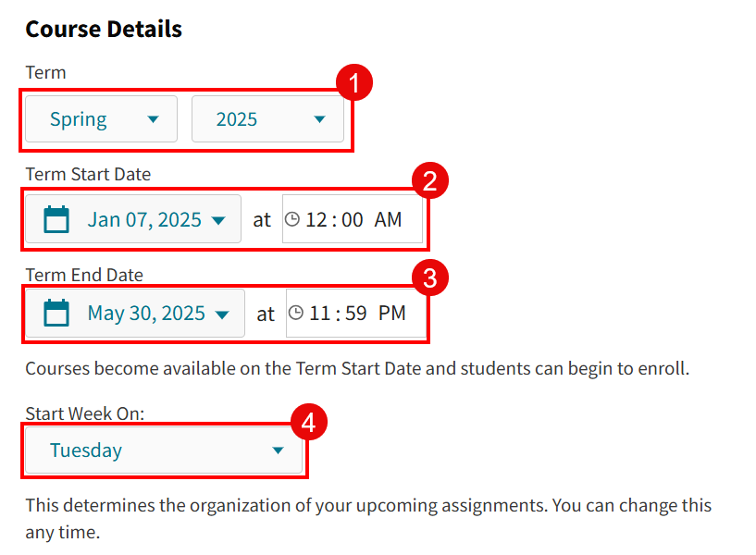The image size is (756, 555).
Task: Click the chevron arrow on the Tuesday dropdown
Action: (x=278, y=450)
